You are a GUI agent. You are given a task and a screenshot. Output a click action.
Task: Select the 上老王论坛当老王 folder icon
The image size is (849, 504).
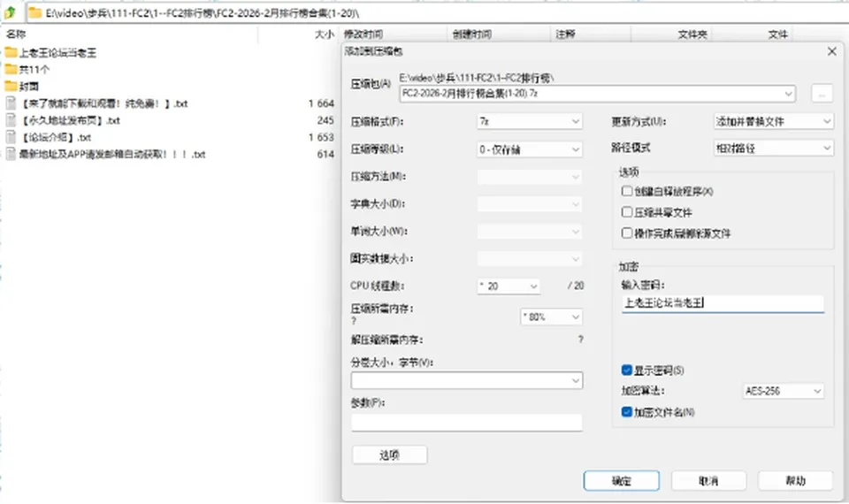11,52
